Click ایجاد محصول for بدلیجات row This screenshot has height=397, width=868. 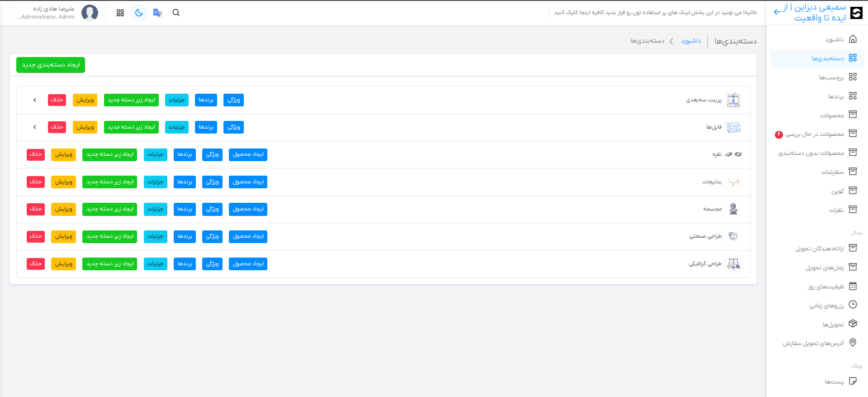point(248,182)
